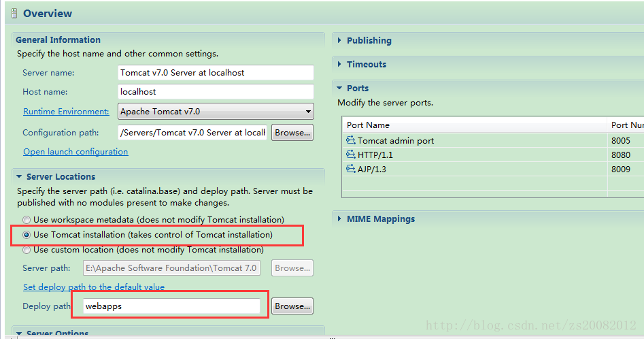Screen dimensions: 644x339
Task: Focus the Configuration path field
Action: point(192,133)
